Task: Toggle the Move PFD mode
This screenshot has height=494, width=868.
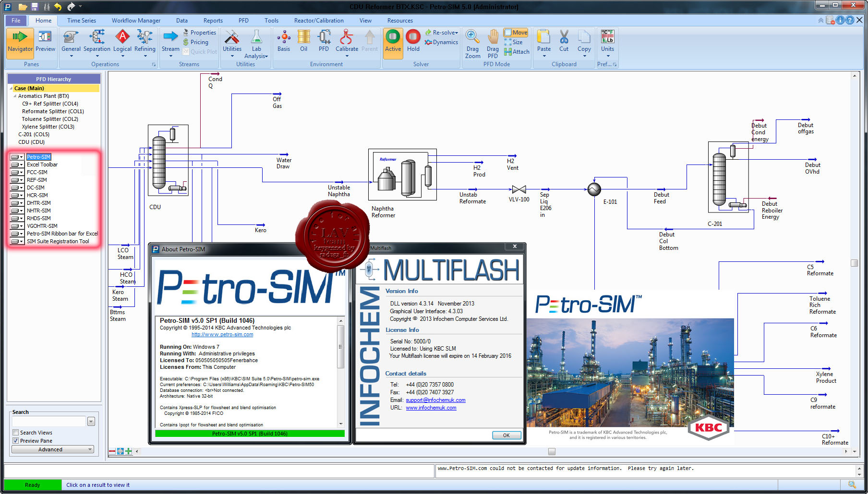Action: point(516,33)
